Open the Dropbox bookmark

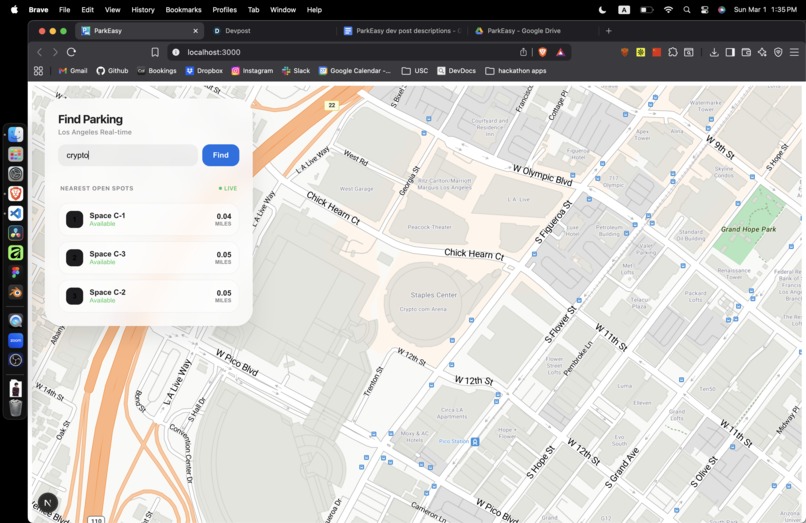tap(204, 71)
